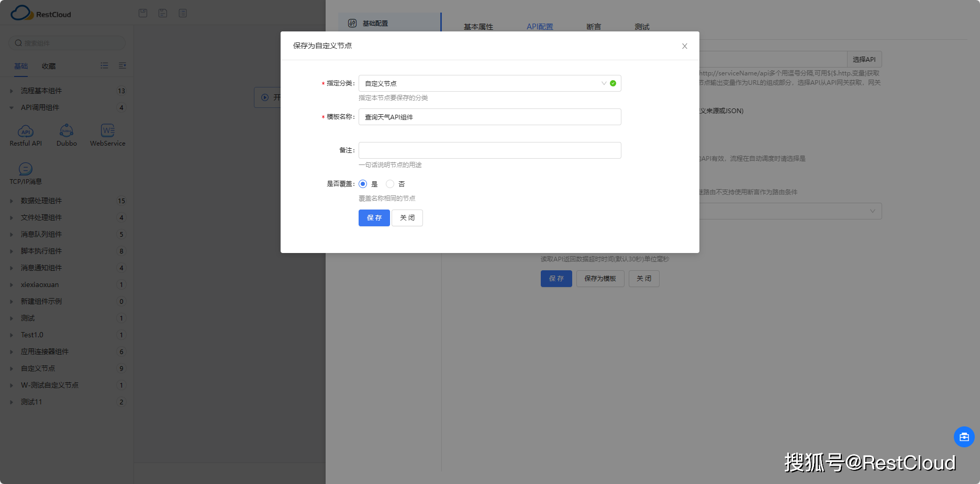The width and height of the screenshot is (980, 484).
Task: Click 保存 button in the dialog
Action: click(x=374, y=218)
